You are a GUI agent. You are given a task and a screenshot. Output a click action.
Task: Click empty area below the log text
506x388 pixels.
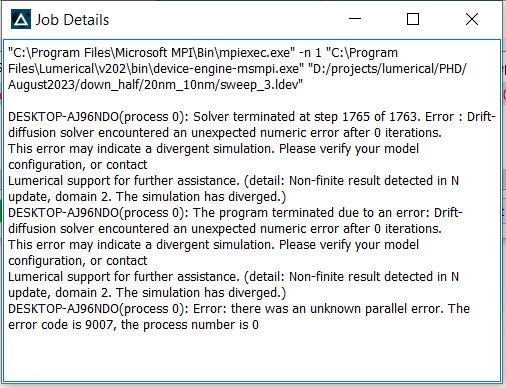pyautogui.click(x=252, y=357)
